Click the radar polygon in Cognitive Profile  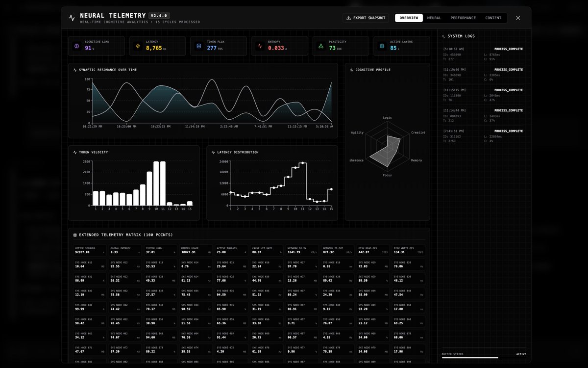tap(388, 151)
